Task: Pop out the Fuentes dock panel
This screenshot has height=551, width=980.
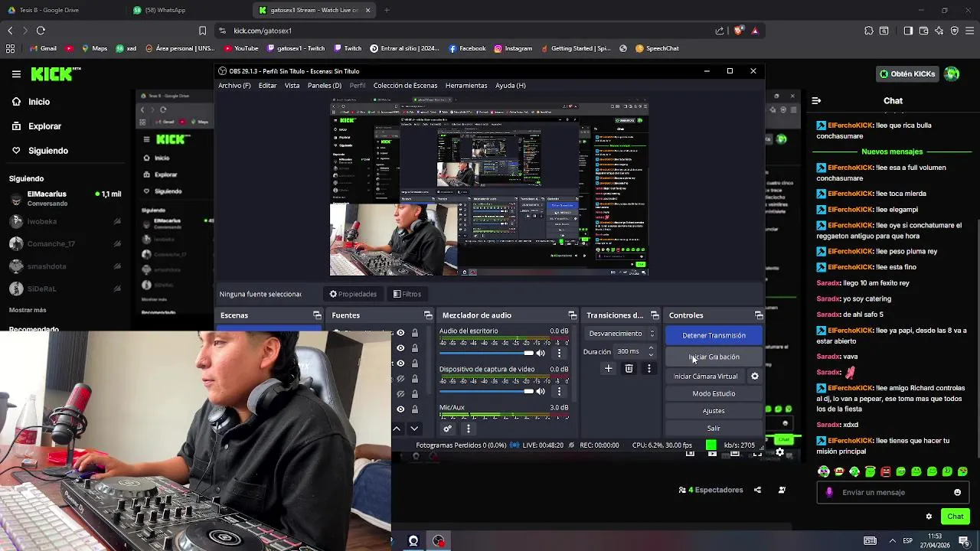Action: 428,315
